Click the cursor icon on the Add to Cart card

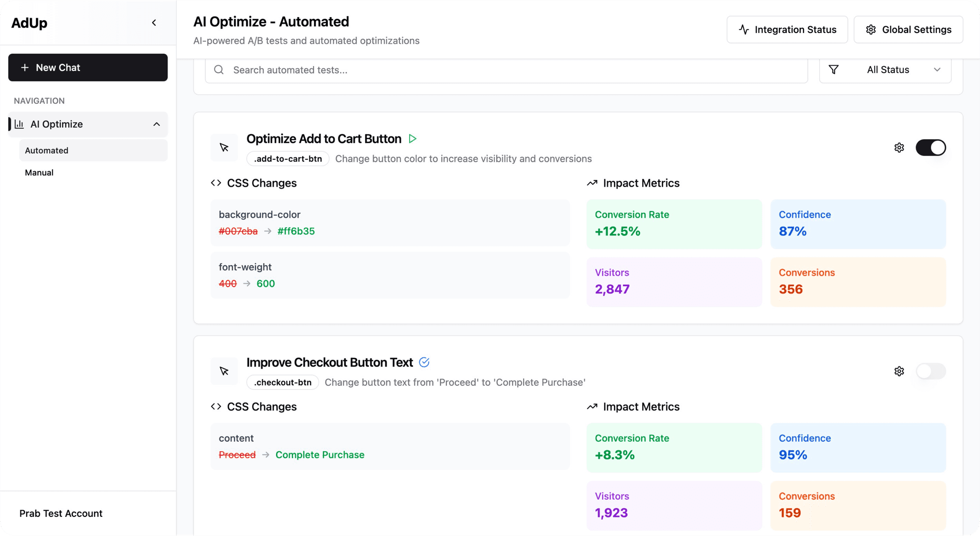click(224, 147)
